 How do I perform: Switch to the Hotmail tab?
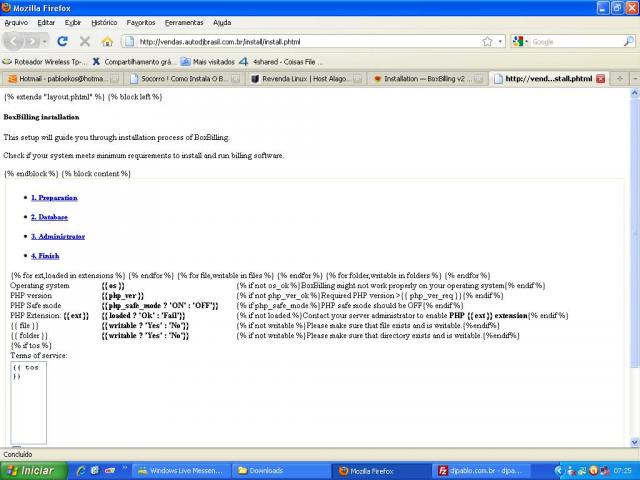point(63,79)
